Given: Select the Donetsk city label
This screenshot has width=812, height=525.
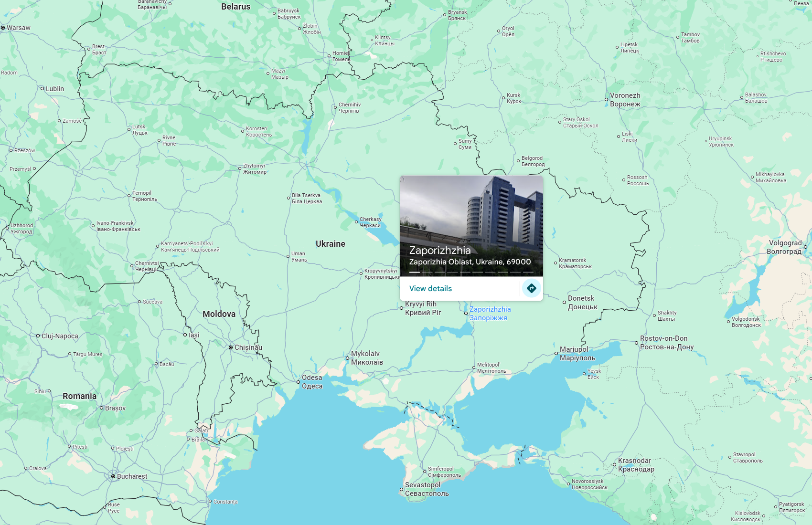Looking at the screenshot, I should click(x=583, y=303).
